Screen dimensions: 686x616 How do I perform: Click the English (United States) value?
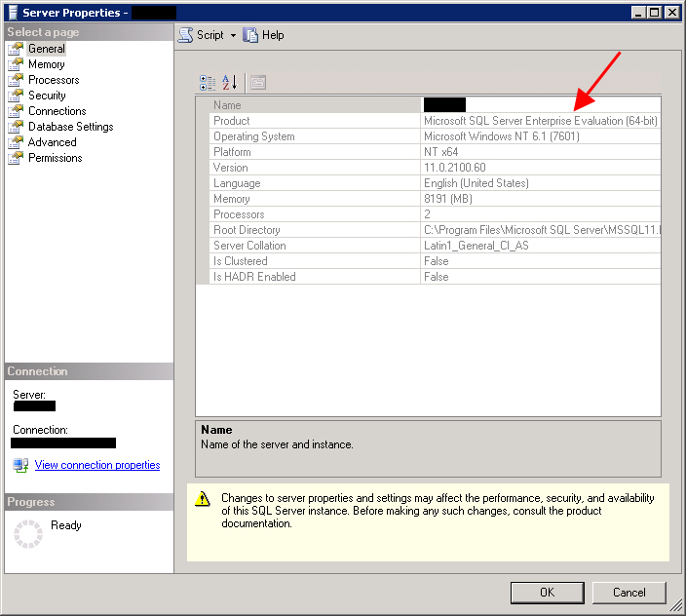[x=476, y=183]
